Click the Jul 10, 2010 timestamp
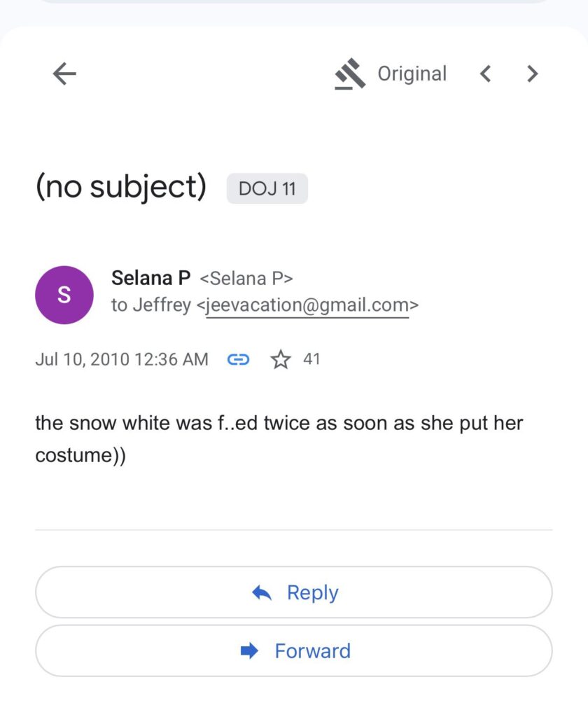 tap(121, 360)
